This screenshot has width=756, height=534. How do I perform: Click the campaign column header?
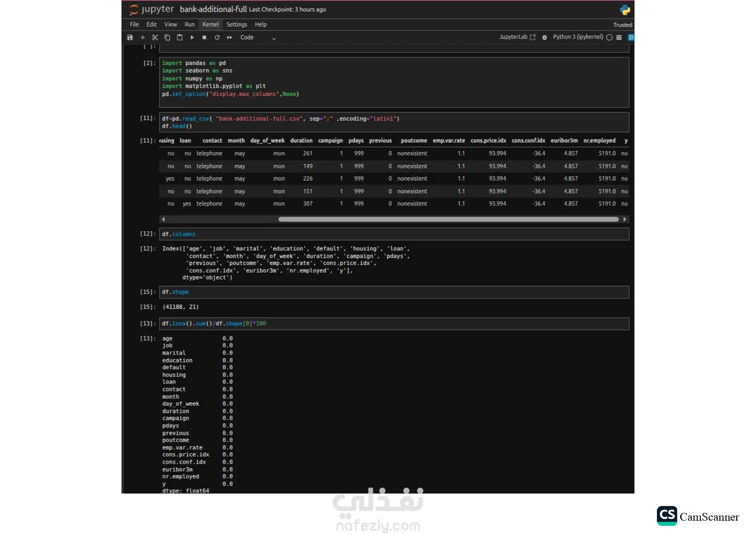330,140
